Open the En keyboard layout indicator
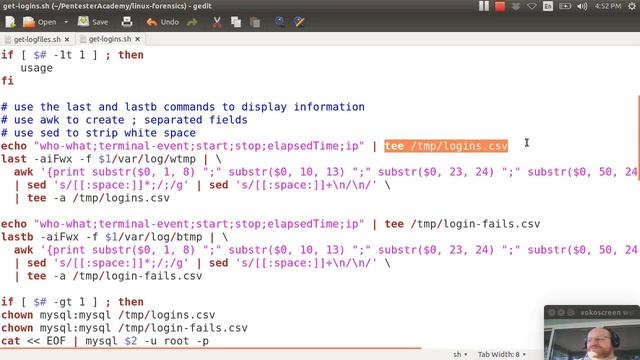640x360 pixels. pyautogui.click(x=548, y=6)
